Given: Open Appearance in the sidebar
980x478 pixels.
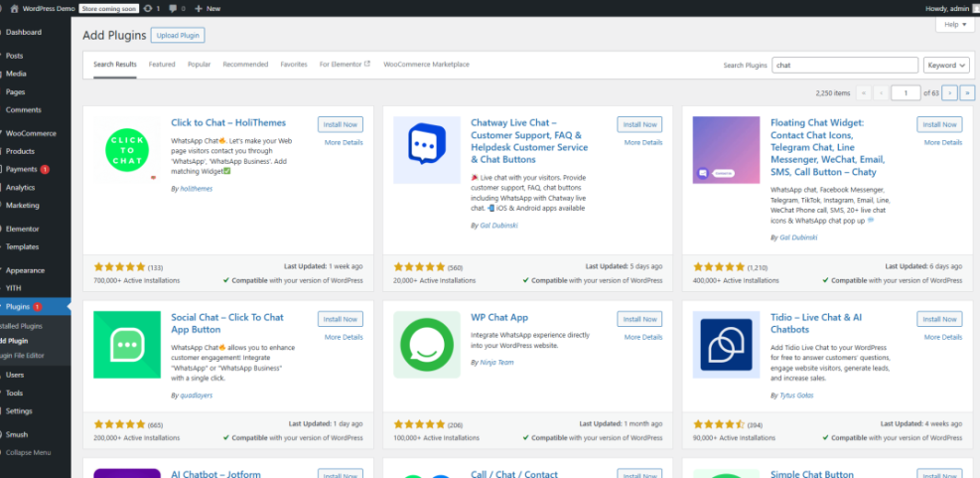Looking at the screenshot, I should pyautogui.click(x=25, y=270).
